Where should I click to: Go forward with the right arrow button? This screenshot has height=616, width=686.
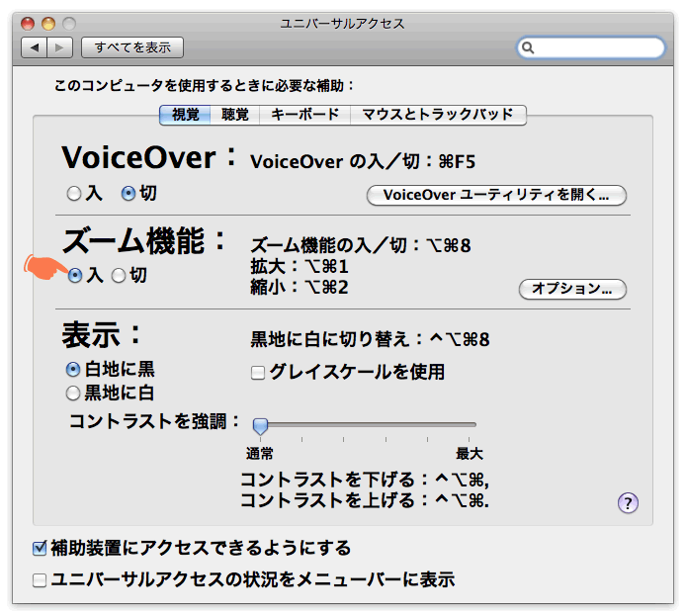point(60,47)
